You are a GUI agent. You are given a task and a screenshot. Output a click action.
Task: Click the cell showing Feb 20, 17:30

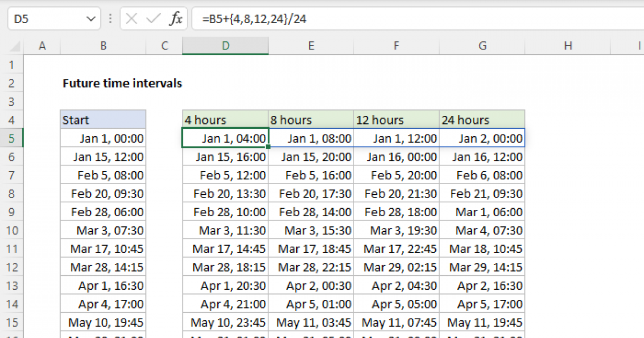[x=311, y=193]
